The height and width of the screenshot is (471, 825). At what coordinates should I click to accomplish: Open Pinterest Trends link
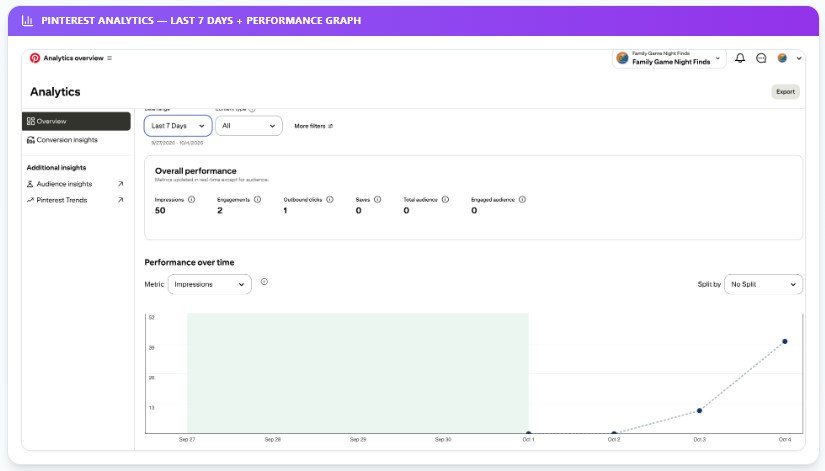point(62,200)
